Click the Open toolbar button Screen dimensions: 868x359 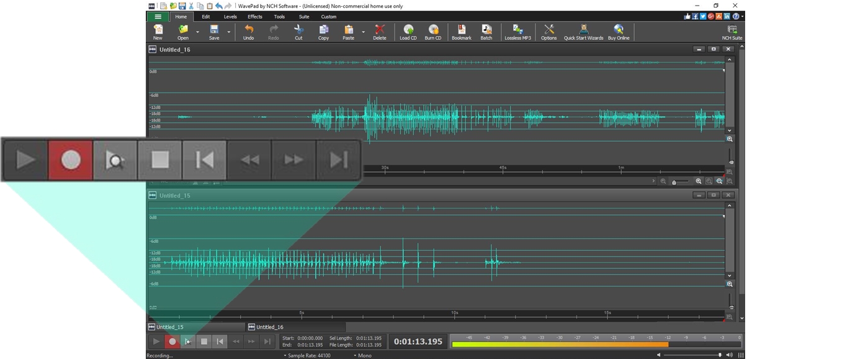click(183, 32)
